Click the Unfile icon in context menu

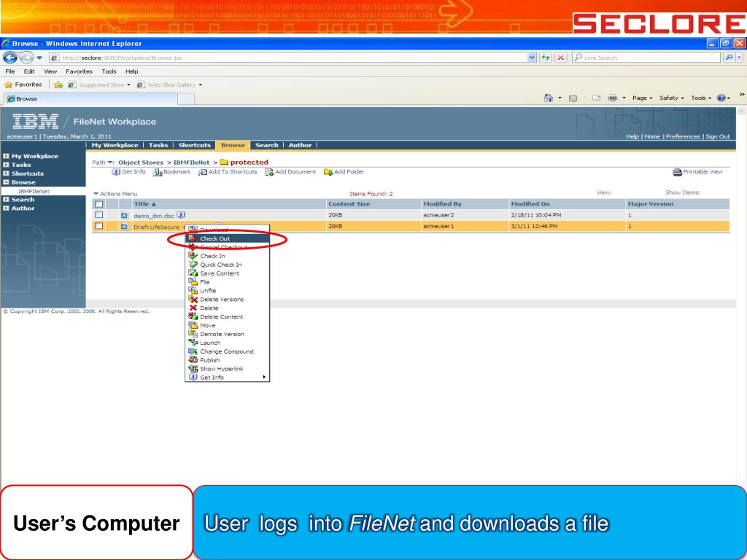(x=193, y=290)
